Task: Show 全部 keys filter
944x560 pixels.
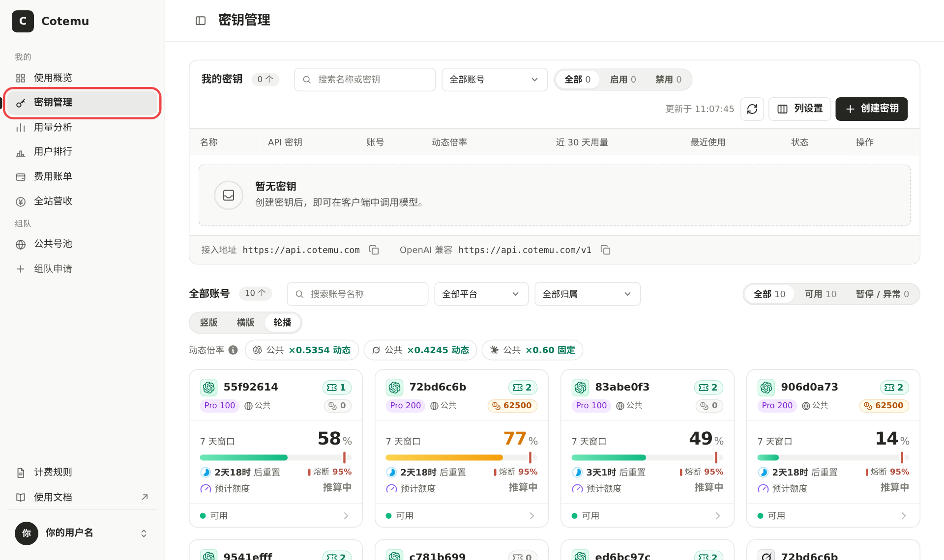Action: pyautogui.click(x=577, y=80)
